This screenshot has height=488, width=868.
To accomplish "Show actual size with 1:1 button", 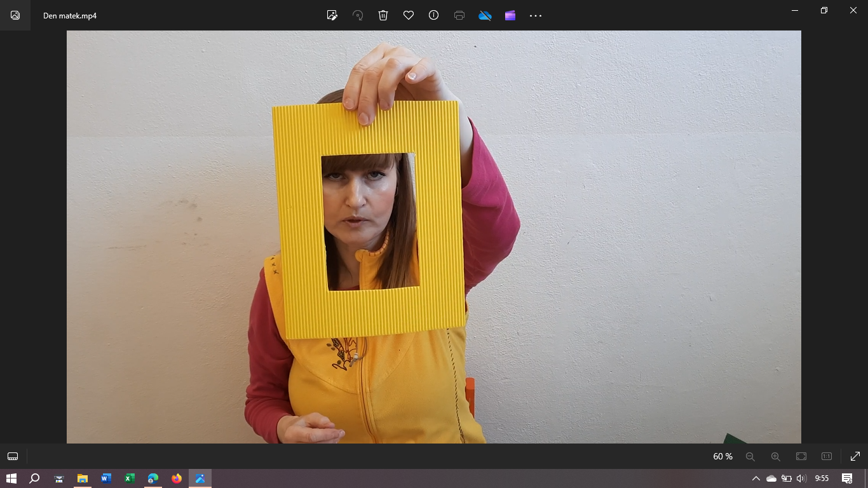I will [827, 456].
